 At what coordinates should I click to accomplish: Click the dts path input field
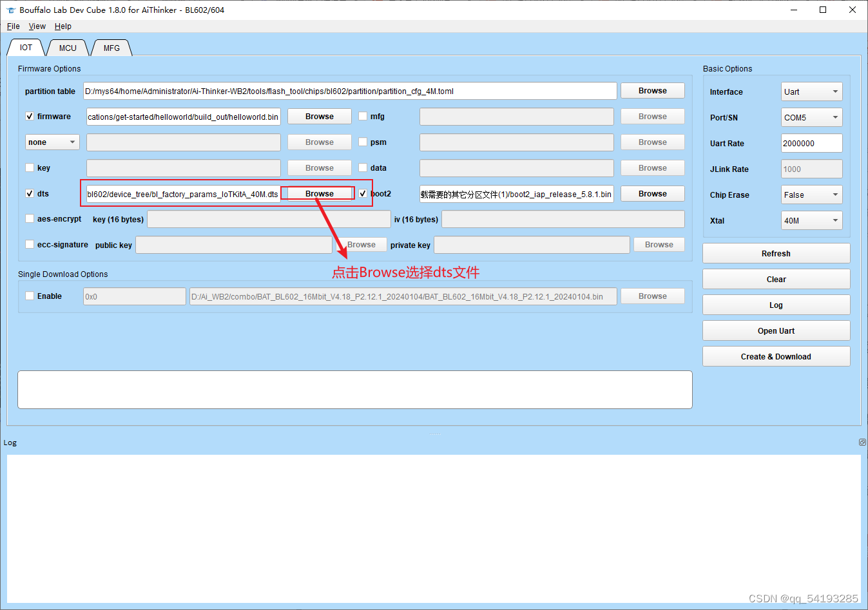point(184,194)
